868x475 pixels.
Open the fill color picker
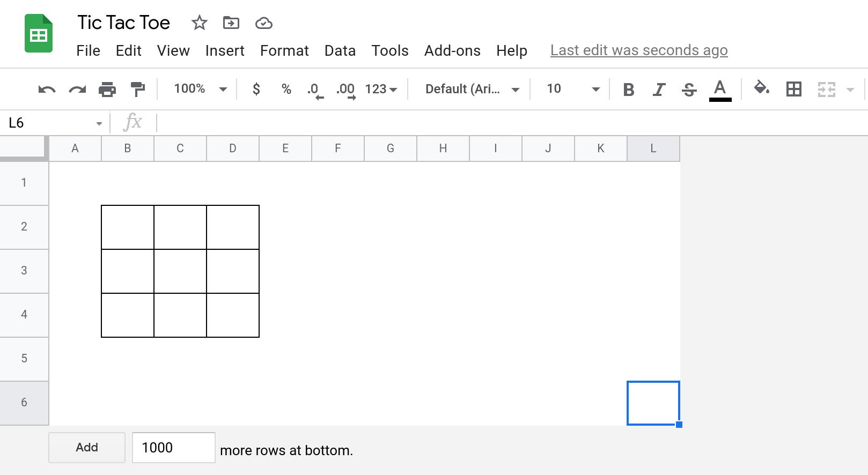(762, 88)
